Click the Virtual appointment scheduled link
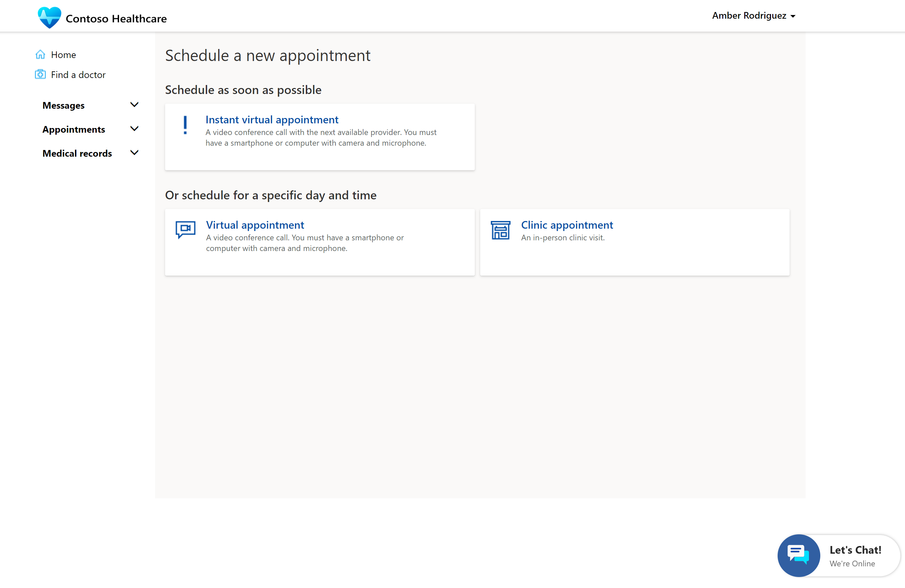This screenshot has width=905, height=588. pyautogui.click(x=255, y=224)
